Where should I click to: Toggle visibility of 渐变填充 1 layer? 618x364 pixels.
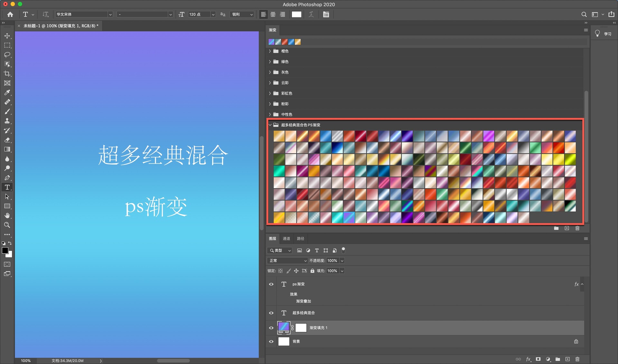(x=271, y=328)
